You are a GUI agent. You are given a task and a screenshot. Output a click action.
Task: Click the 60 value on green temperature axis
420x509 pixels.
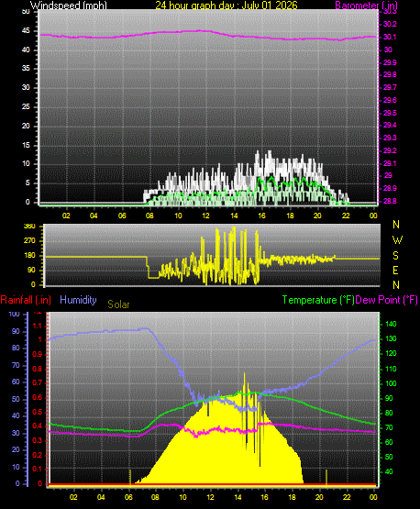tap(389, 442)
